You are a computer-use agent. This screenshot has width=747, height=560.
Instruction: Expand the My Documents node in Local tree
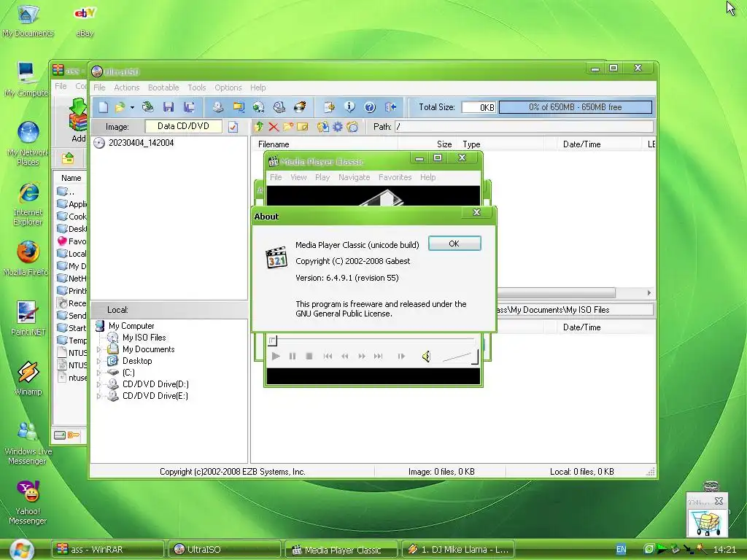pyautogui.click(x=99, y=349)
